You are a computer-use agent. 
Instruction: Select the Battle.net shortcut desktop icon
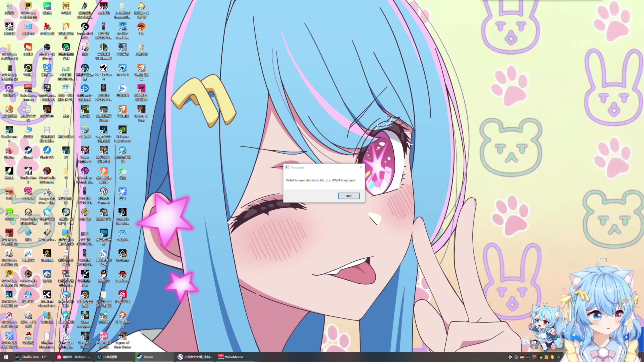(85, 93)
